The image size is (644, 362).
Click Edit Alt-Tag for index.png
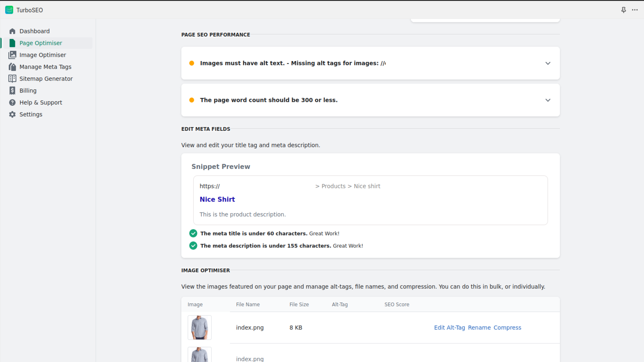coord(449,328)
